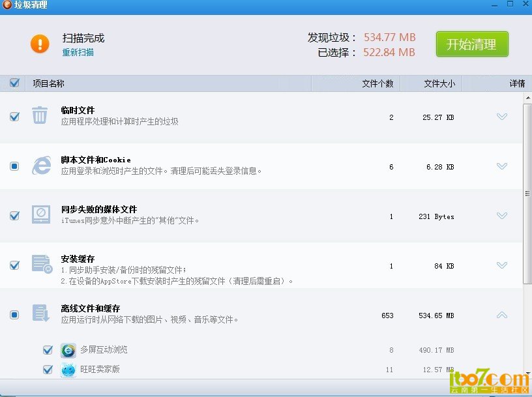Click the 653 file count value
532x397 pixels.
[x=387, y=316]
